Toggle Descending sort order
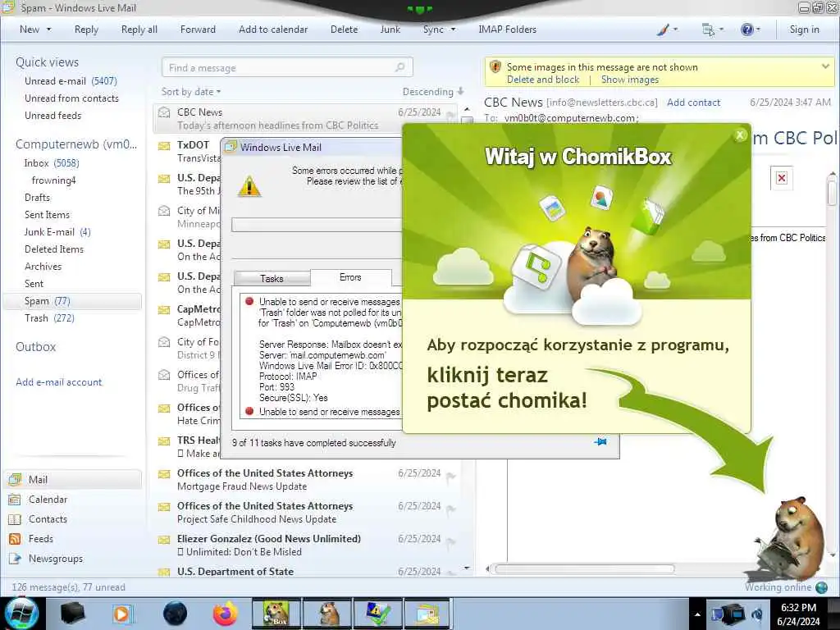The image size is (840, 630). pyautogui.click(x=433, y=92)
